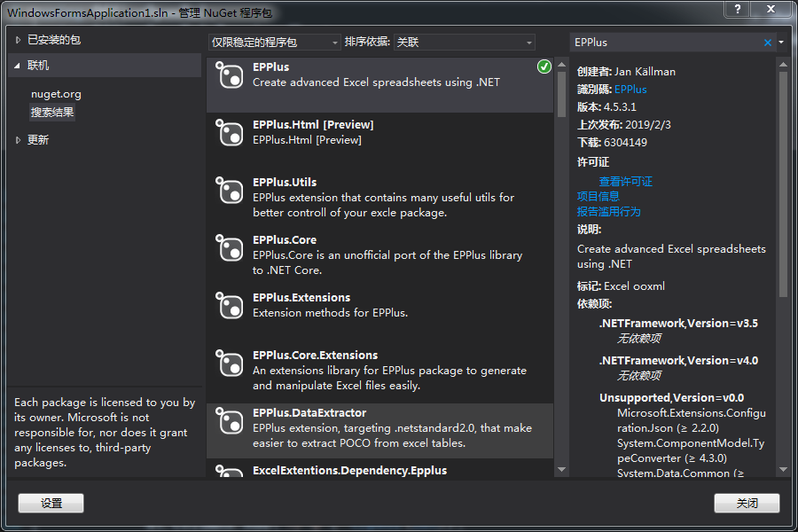Clear the EPPlus search text with X
The width and height of the screenshot is (798, 532).
(x=768, y=43)
